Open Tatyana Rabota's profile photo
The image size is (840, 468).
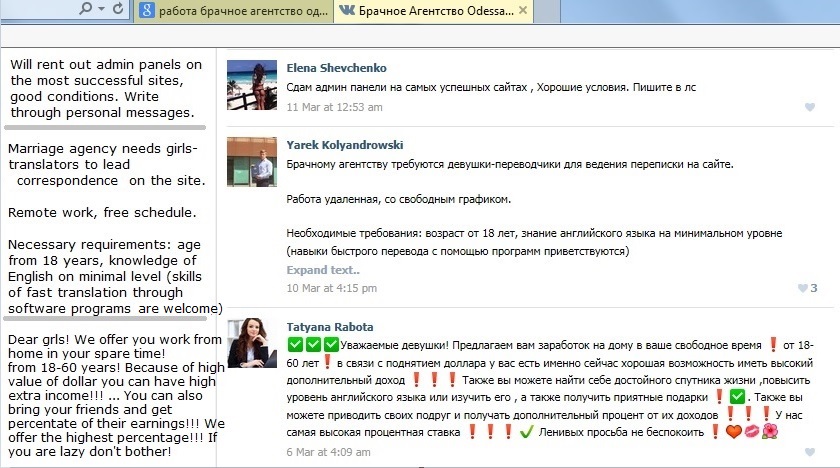pos(252,343)
